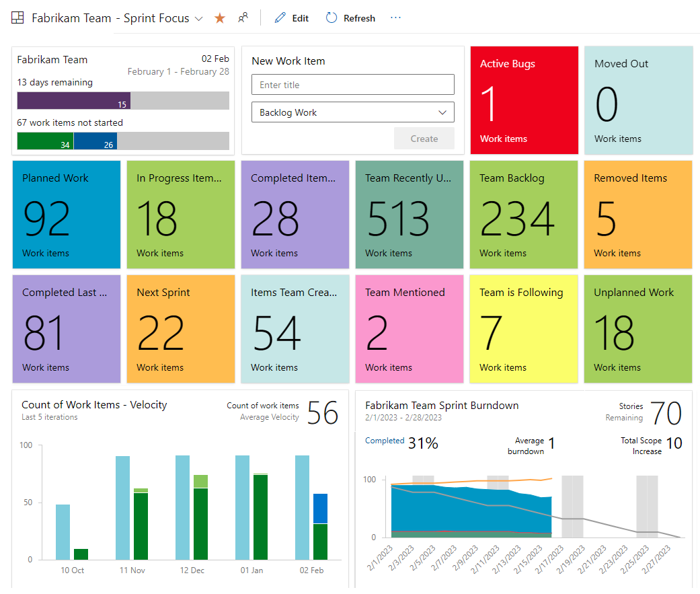The height and width of the screenshot is (594, 700).
Task: Open the Team Recently Updated tile
Action: (x=410, y=215)
